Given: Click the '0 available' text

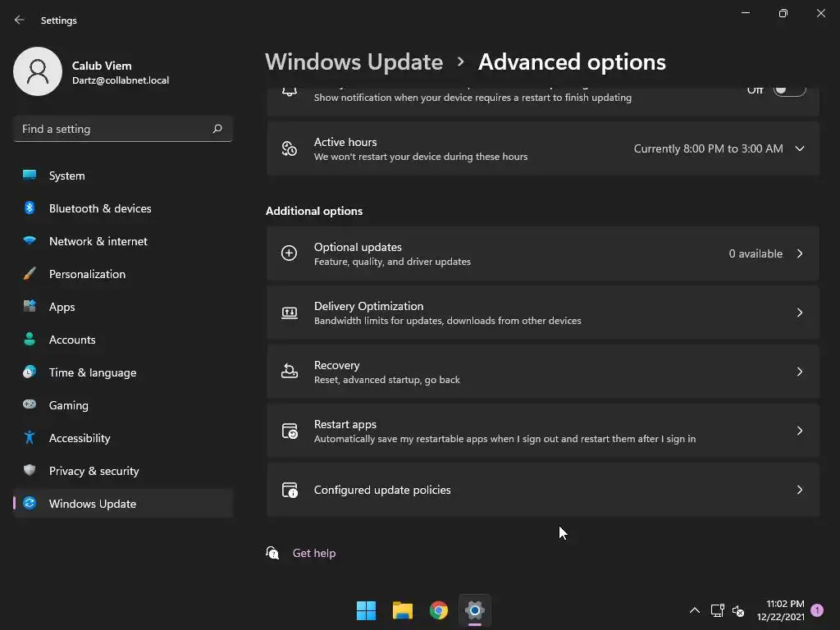Looking at the screenshot, I should click(x=756, y=253).
